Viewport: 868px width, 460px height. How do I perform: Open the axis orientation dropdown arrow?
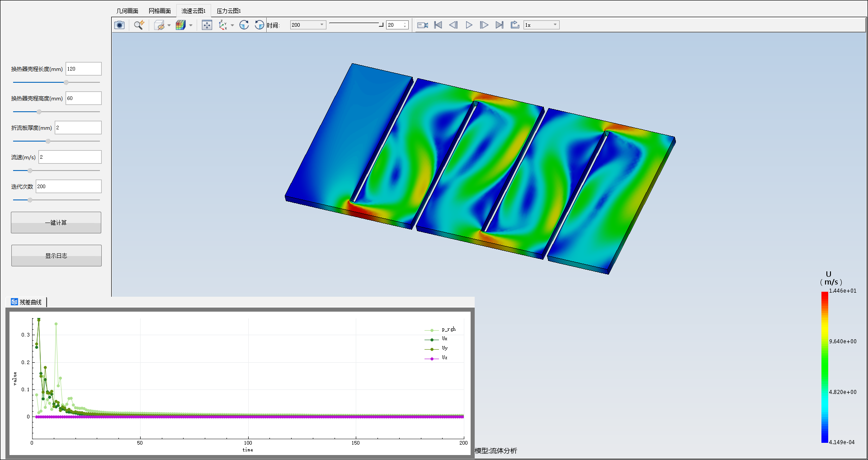point(232,25)
